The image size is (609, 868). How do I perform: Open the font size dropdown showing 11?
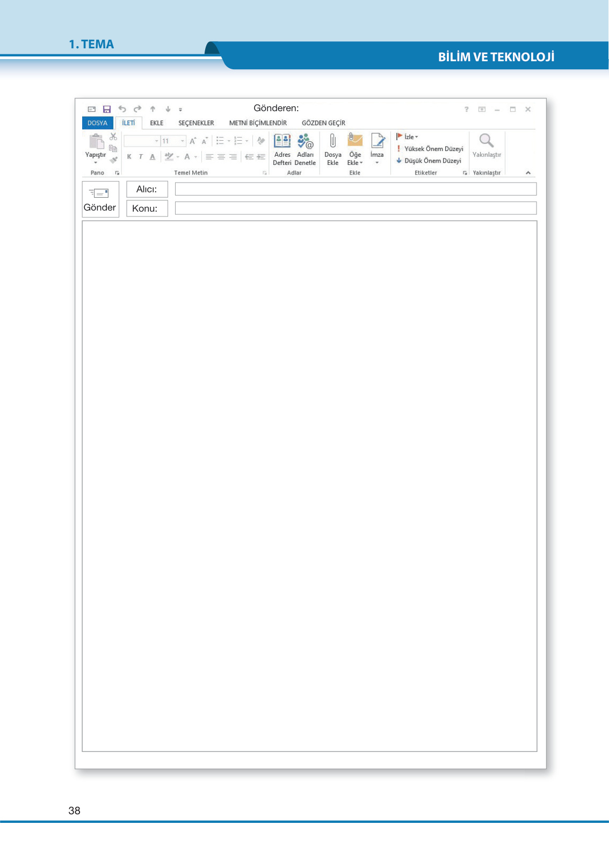(183, 141)
